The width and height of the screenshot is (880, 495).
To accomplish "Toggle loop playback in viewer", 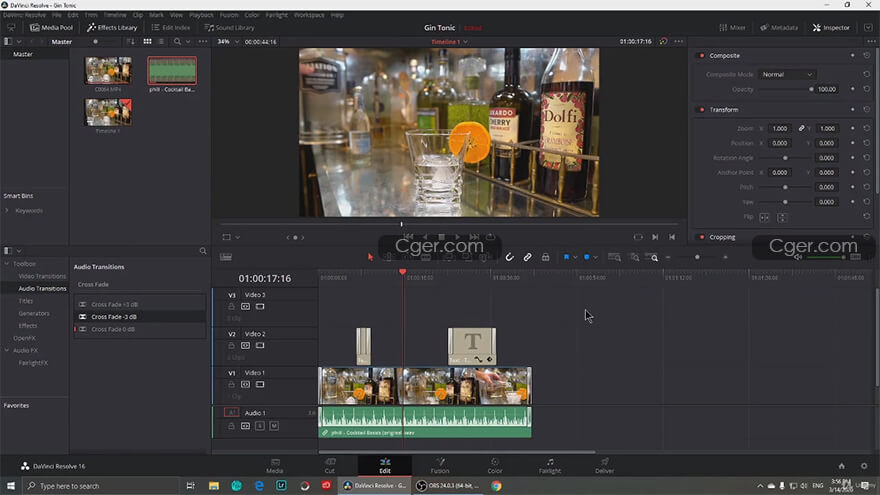I will [491, 237].
